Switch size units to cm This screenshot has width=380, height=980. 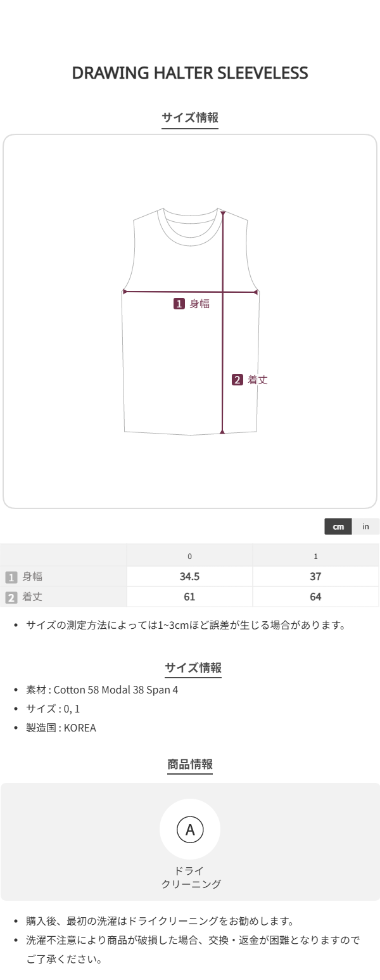[x=338, y=527]
